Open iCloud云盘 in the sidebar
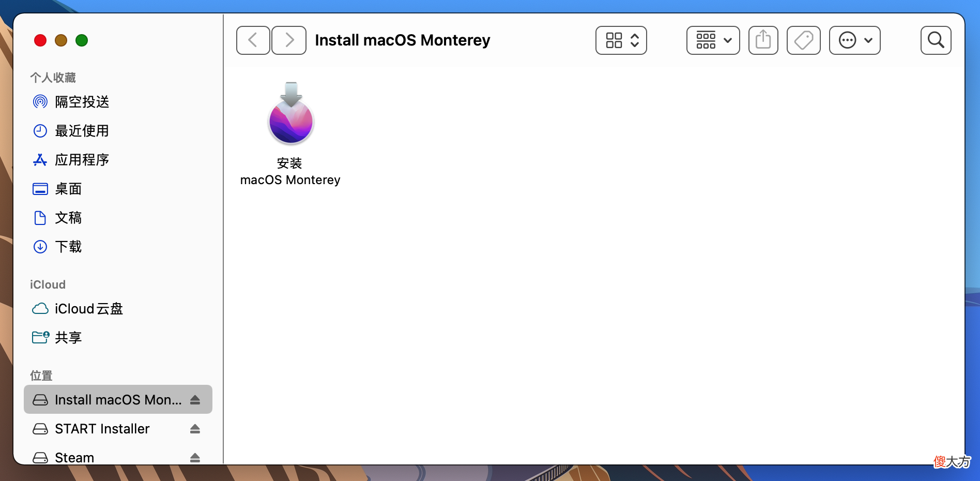The image size is (980, 481). [x=118, y=309]
